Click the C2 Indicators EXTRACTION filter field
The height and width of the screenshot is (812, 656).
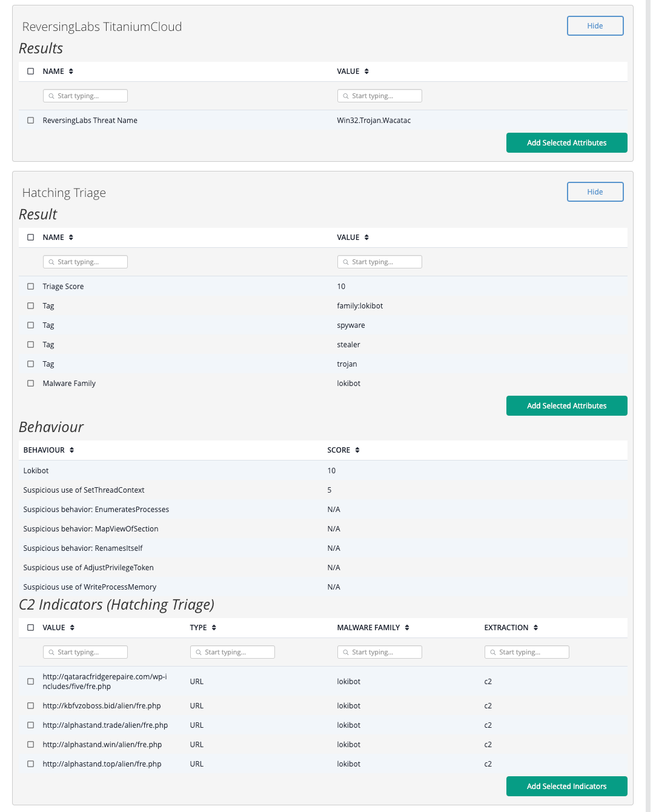click(527, 652)
